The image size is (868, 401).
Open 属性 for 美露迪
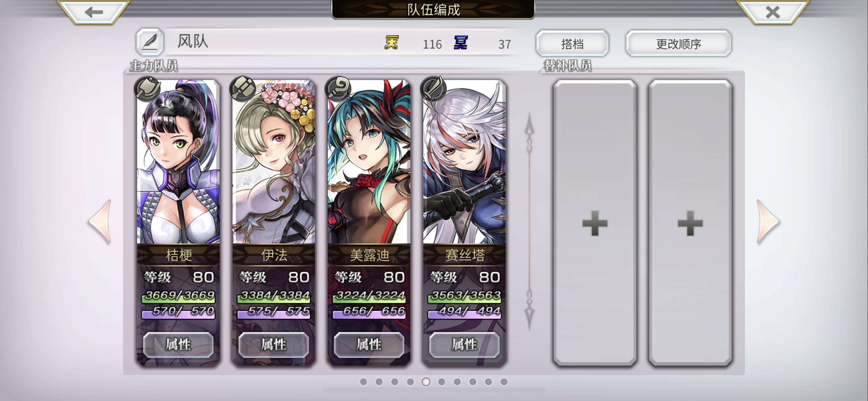point(369,345)
